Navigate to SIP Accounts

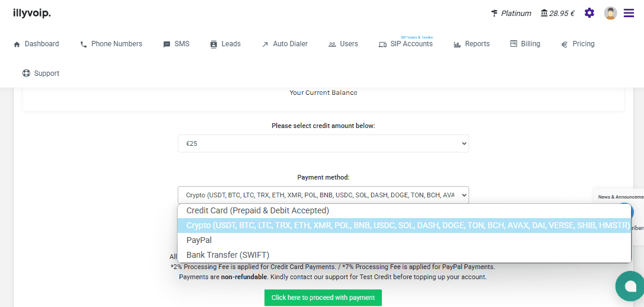pyautogui.click(x=406, y=44)
